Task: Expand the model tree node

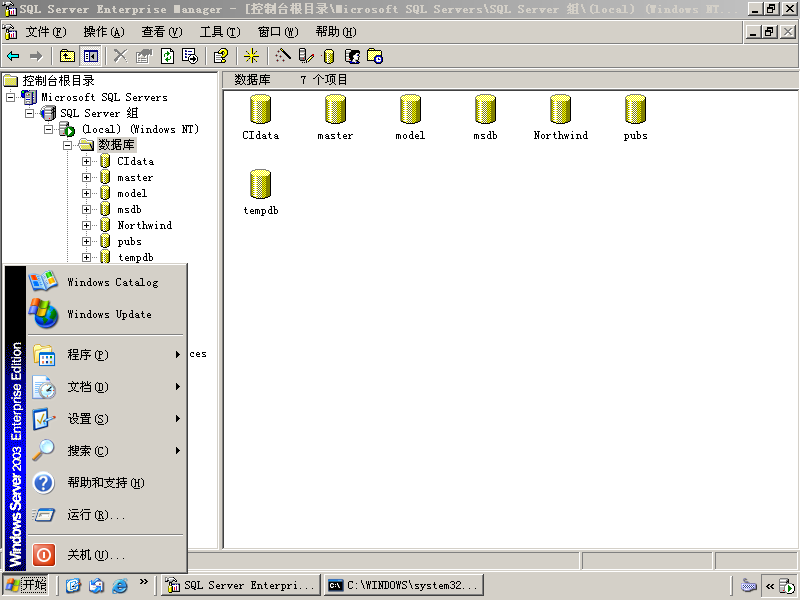Action: coord(86,193)
